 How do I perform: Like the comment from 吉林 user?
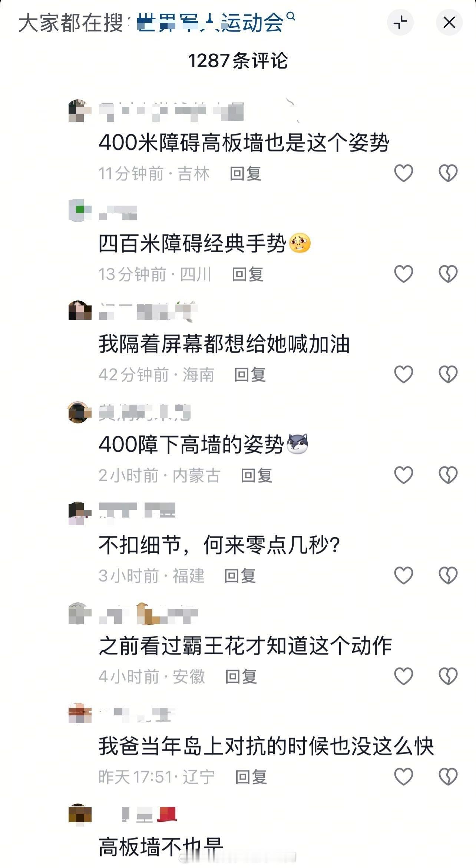point(403,173)
